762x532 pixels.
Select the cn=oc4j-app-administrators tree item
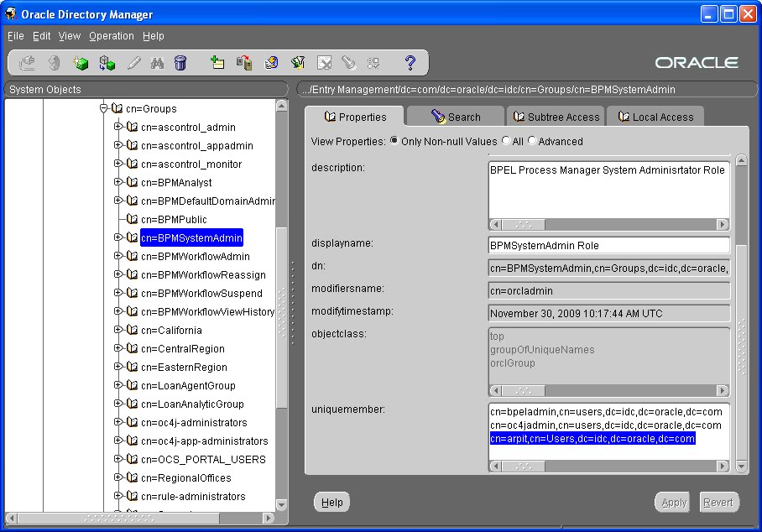[205, 441]
